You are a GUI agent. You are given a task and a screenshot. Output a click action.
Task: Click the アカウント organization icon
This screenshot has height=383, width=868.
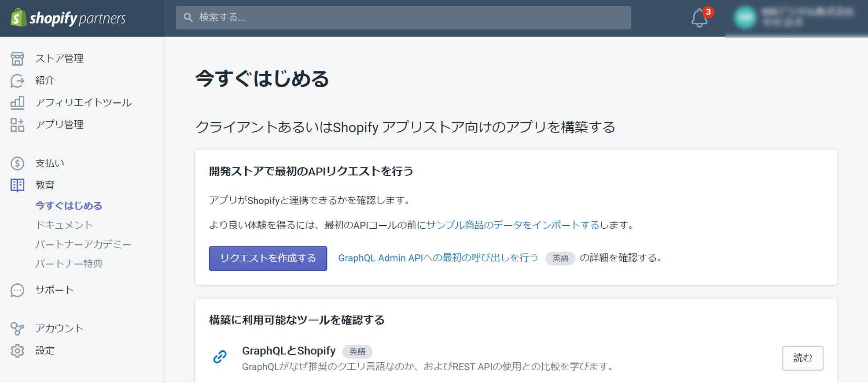click(x=17, y=328)
